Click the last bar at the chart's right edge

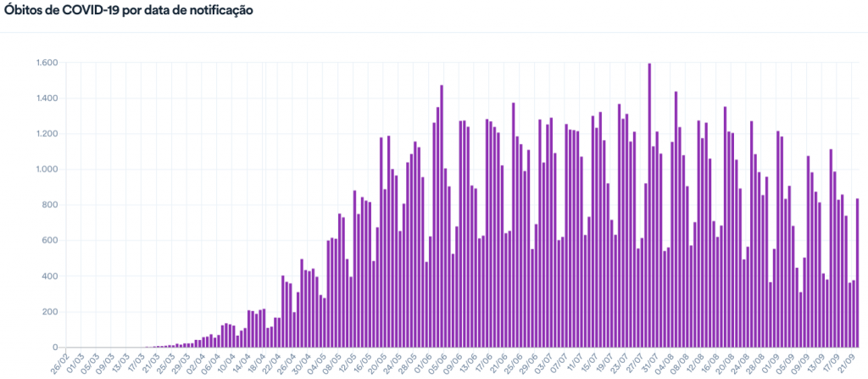[858, 273]
